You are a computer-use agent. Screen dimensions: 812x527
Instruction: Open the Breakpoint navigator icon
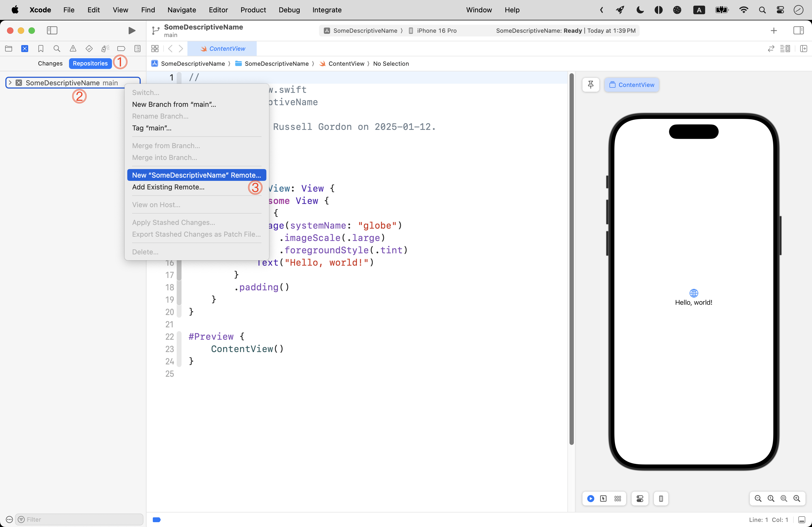pos(121,49)
